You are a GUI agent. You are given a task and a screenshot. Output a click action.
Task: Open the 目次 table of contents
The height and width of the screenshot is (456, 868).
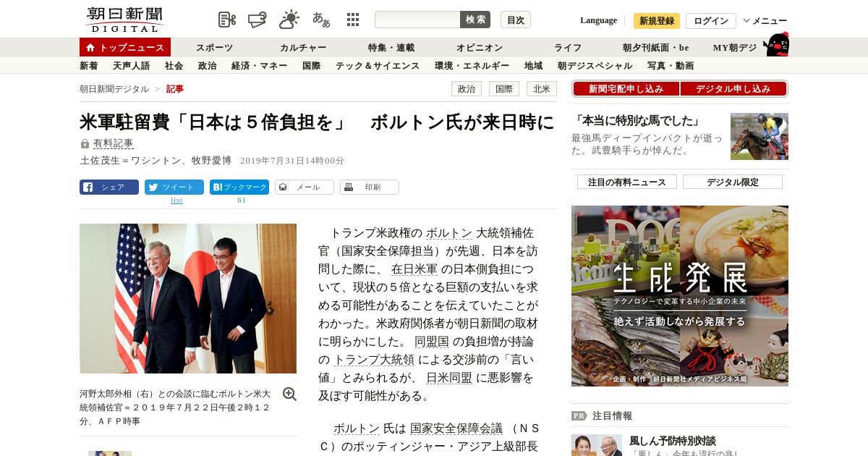click(x=516, y=20)
